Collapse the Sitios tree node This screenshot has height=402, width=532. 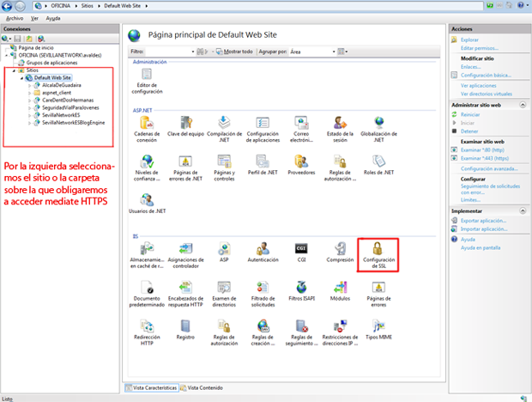pos(14,70)
